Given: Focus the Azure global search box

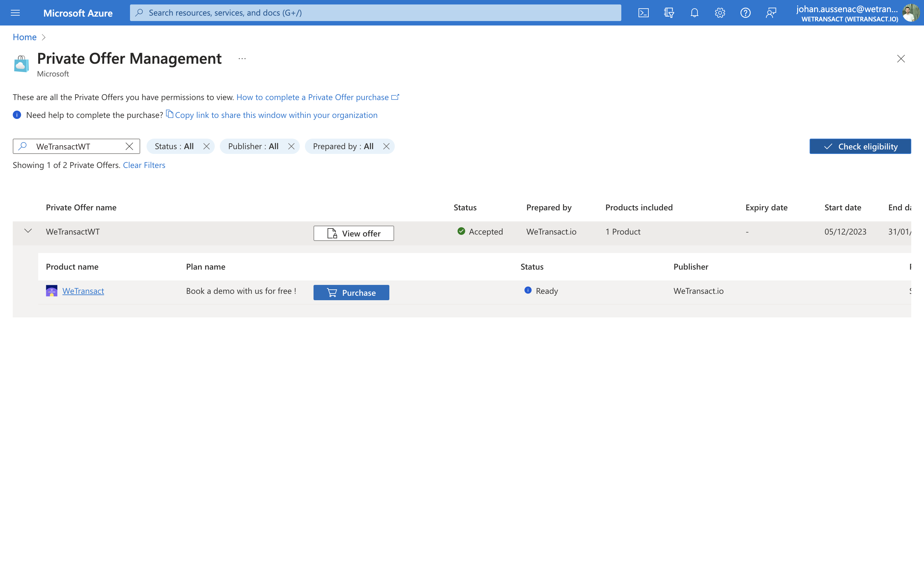Looking at the screenshot, I should pos(375,13).
